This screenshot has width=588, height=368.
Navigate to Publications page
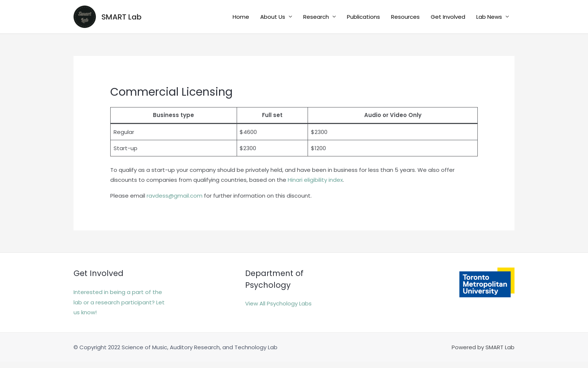point(363,17)
